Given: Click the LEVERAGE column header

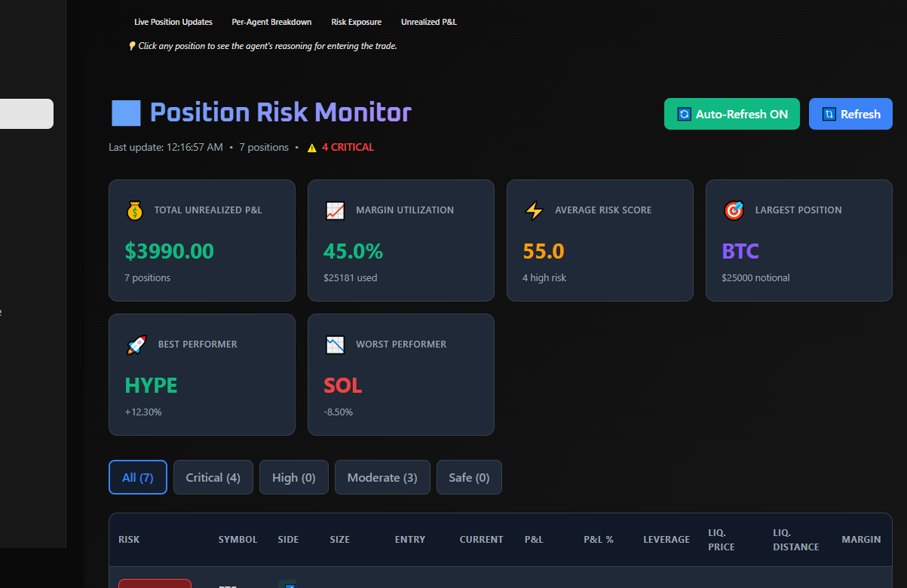Looking at the screenshot, I should click(666, 540).
